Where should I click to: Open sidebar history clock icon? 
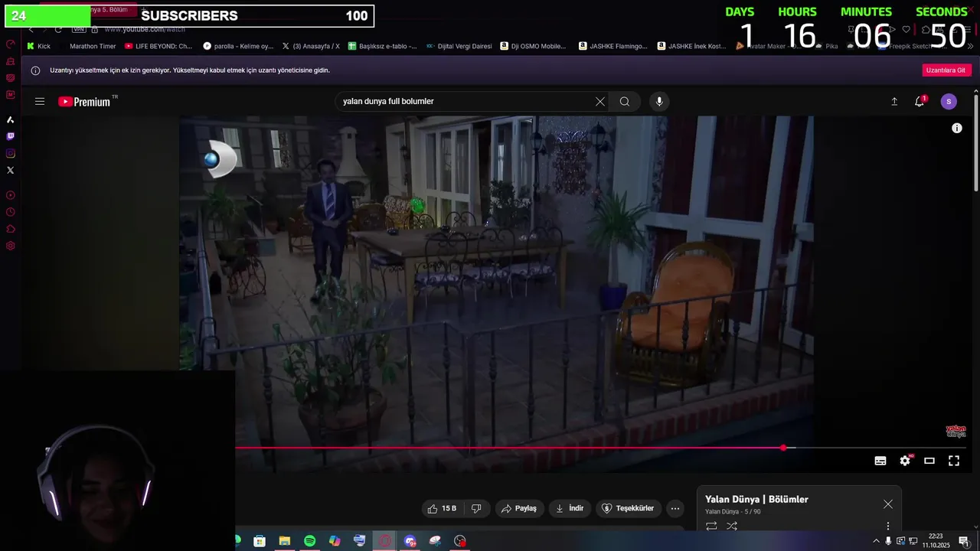[x=10, y=212]
